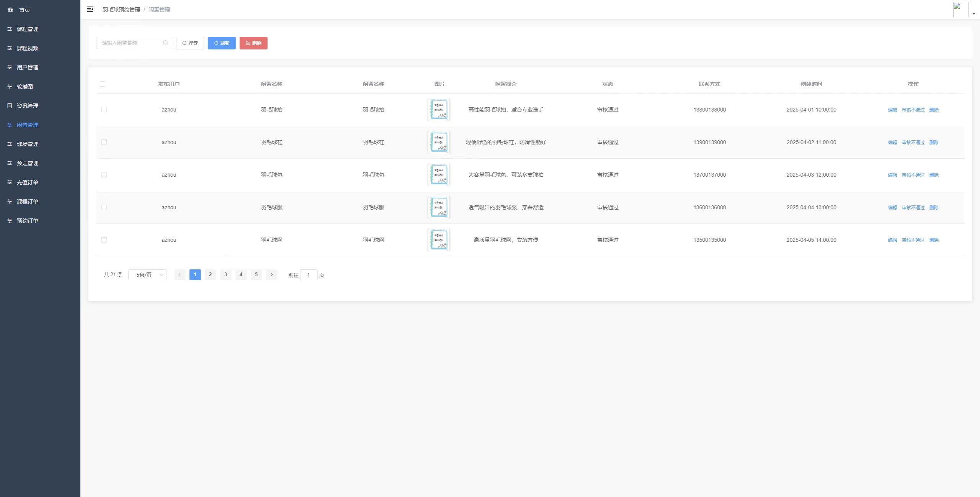The width and height of the screenshot is (980, 497).
Task: Go to page 2
Action: 210,274
